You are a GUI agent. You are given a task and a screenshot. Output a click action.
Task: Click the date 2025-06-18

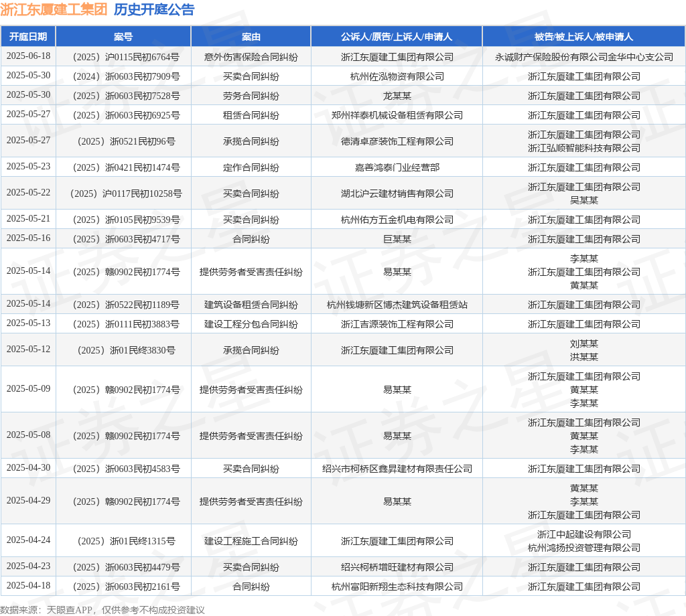pos(28,56)
